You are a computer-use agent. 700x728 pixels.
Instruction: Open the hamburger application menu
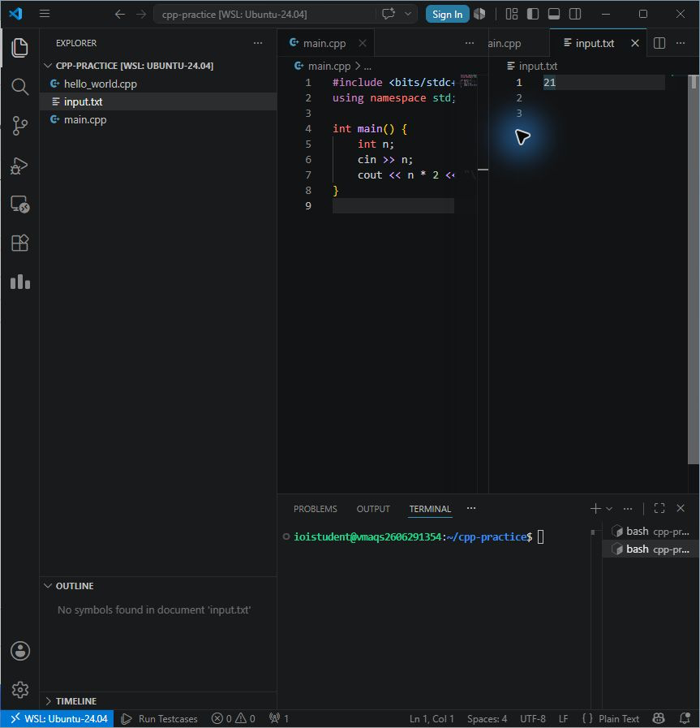(45, 14)
